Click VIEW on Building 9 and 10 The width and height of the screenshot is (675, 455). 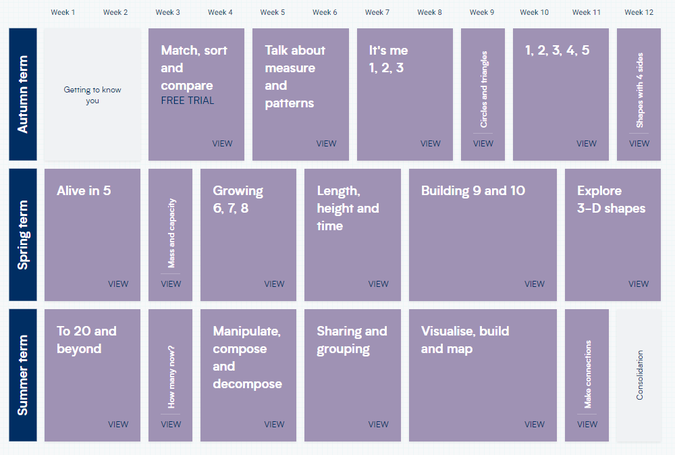click(534, 284)
